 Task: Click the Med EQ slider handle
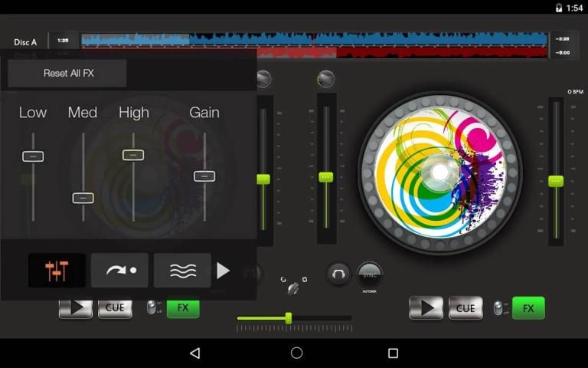83,198
